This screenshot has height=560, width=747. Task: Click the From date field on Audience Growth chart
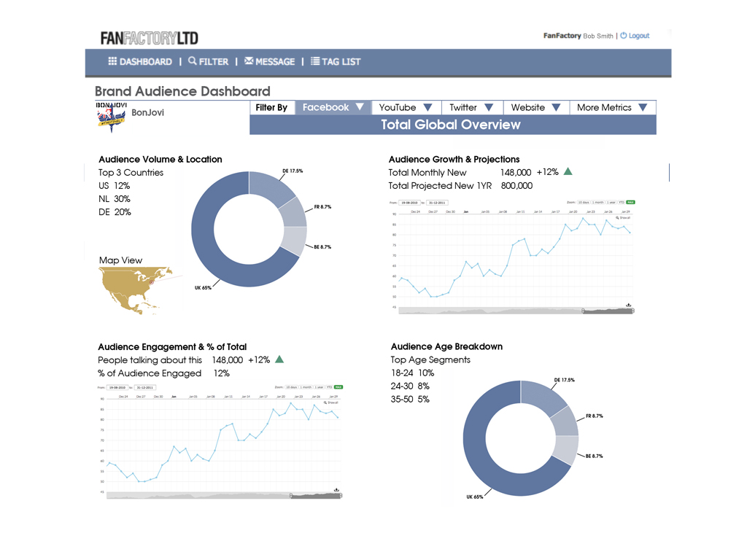410,203
